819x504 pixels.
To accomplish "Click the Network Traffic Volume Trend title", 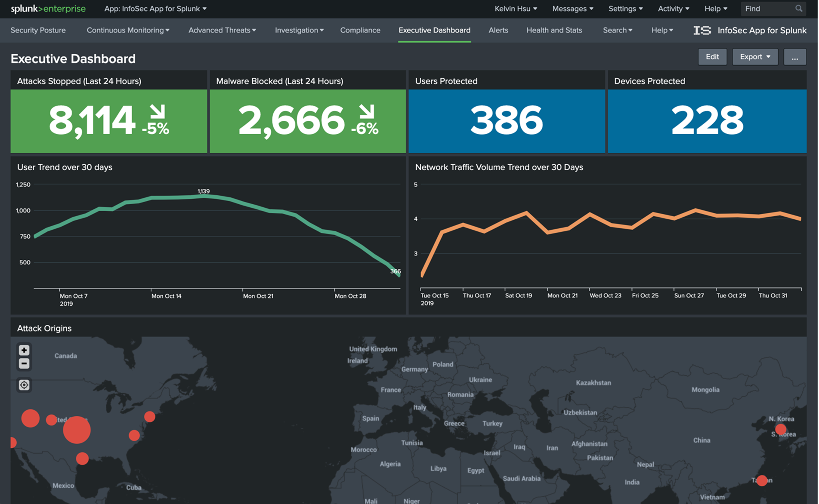I will pyautogui.click(x=499, y=167).
